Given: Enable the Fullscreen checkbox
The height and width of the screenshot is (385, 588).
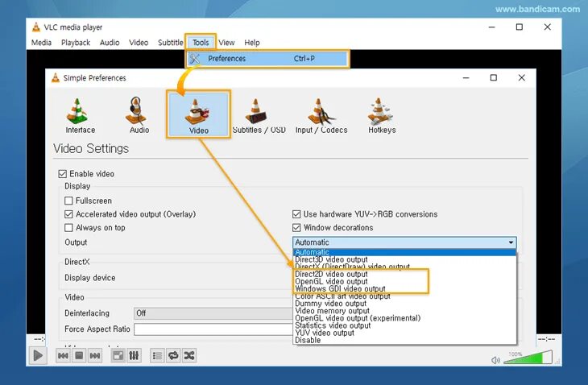Looking at the screenshot, I should point(68,201).
